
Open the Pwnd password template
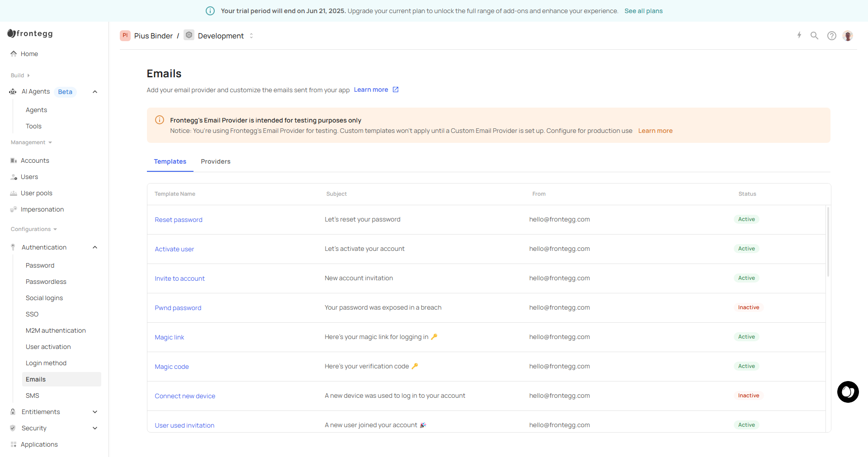[178, 308]
